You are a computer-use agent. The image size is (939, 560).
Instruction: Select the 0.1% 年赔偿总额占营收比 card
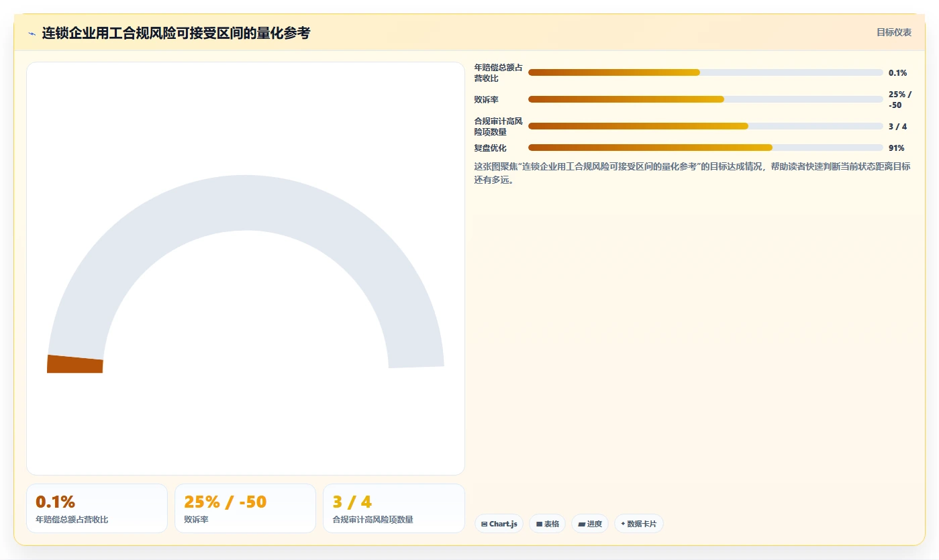(x=97, y=508)
